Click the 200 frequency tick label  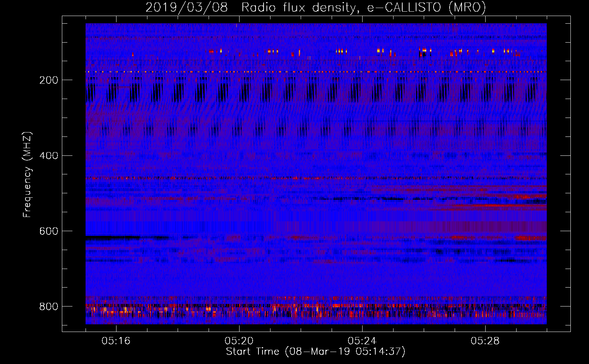tap(49, 80)
